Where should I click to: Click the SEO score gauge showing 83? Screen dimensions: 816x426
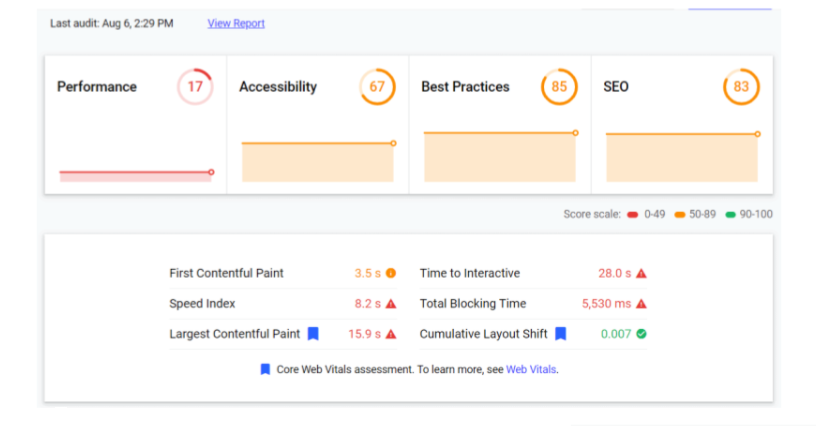pos(741,87)
